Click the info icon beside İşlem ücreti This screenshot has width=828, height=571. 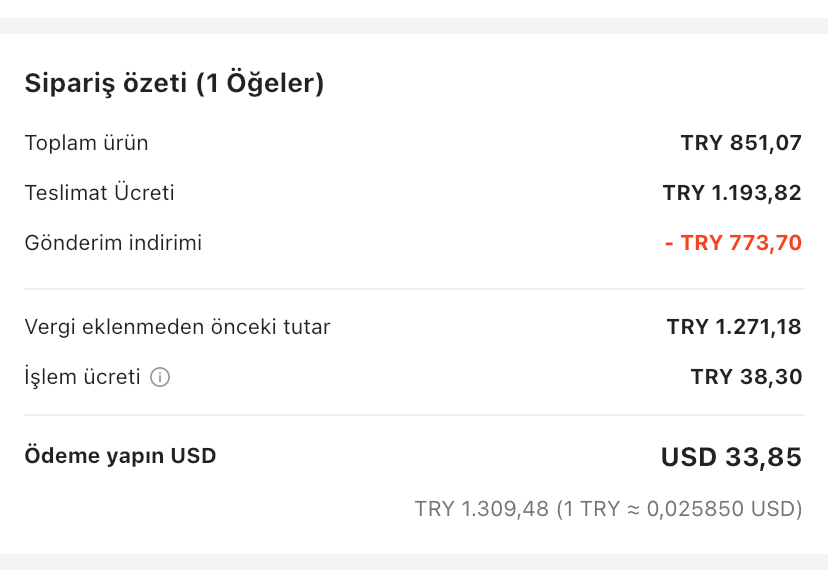point(160,378)
